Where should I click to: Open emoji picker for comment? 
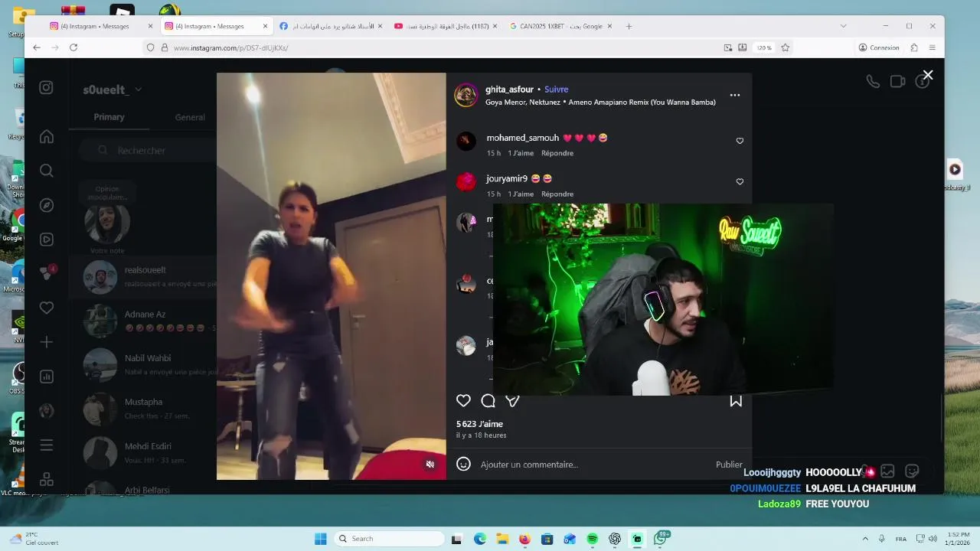(463, 464)
